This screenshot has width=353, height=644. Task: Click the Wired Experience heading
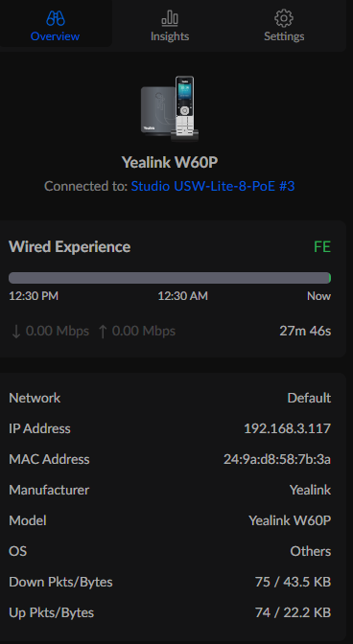pyautogui.click(x=69, y=247)
